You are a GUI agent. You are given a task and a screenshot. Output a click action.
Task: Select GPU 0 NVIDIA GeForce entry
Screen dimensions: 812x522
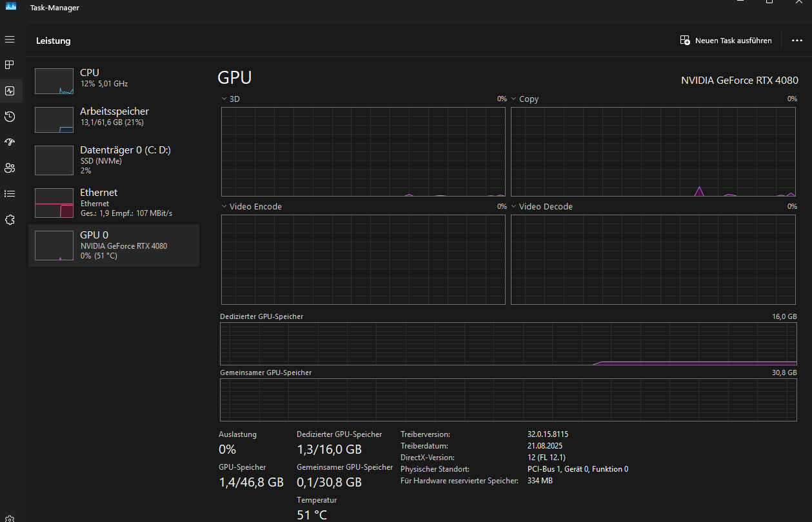pyautogui.click(x=114, y=246)
